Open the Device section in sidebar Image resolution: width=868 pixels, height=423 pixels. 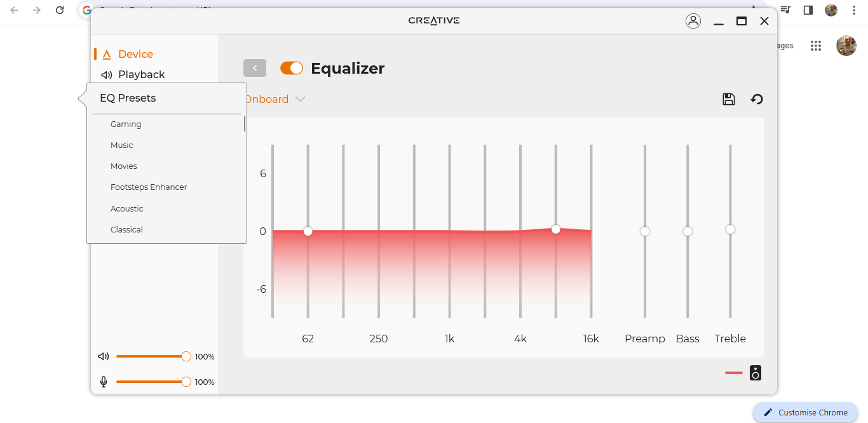click(135, 55)
